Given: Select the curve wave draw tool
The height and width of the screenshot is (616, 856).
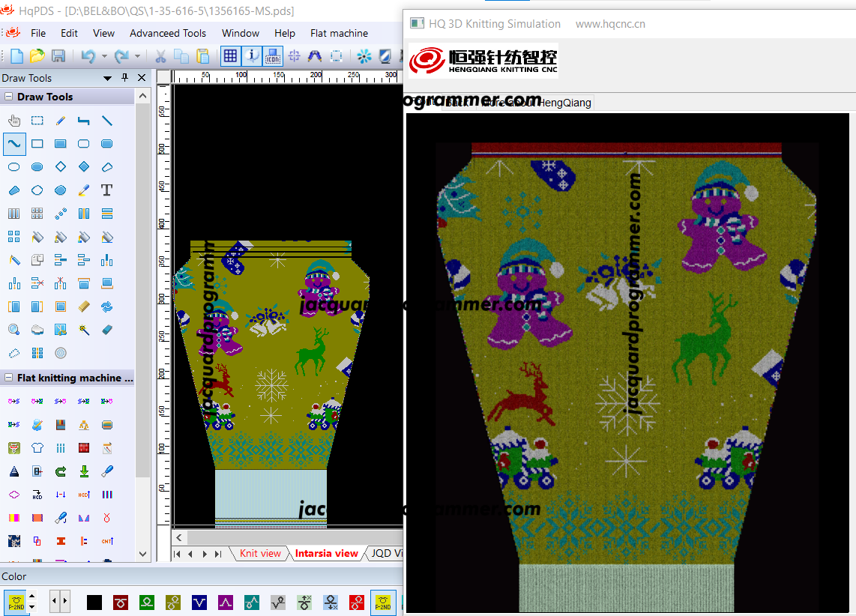Looking at the screenshot, I should click(x=14, y=144).
